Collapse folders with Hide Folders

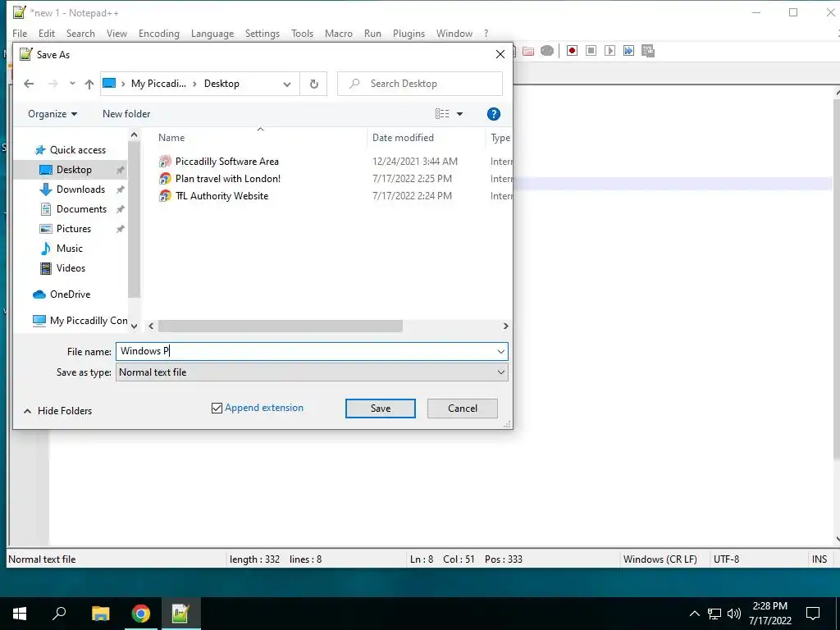pyautogui.click(x=57, y=411)
